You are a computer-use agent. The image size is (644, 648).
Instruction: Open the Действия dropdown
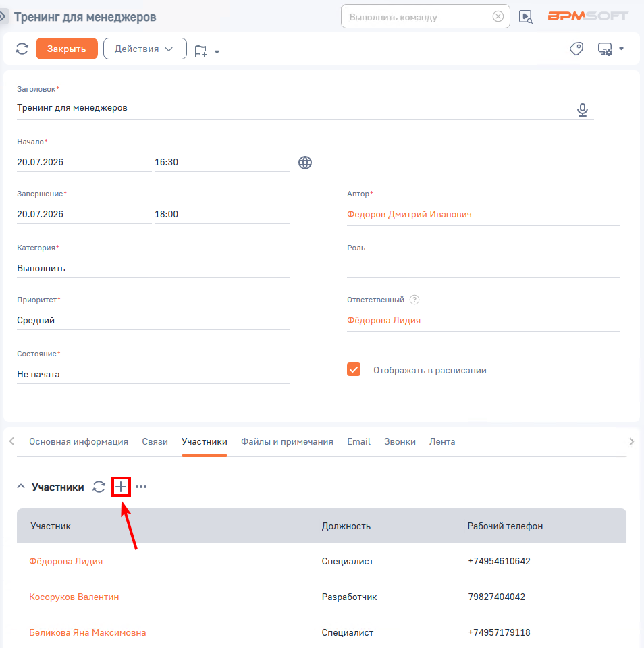click(x=144, y=49)
